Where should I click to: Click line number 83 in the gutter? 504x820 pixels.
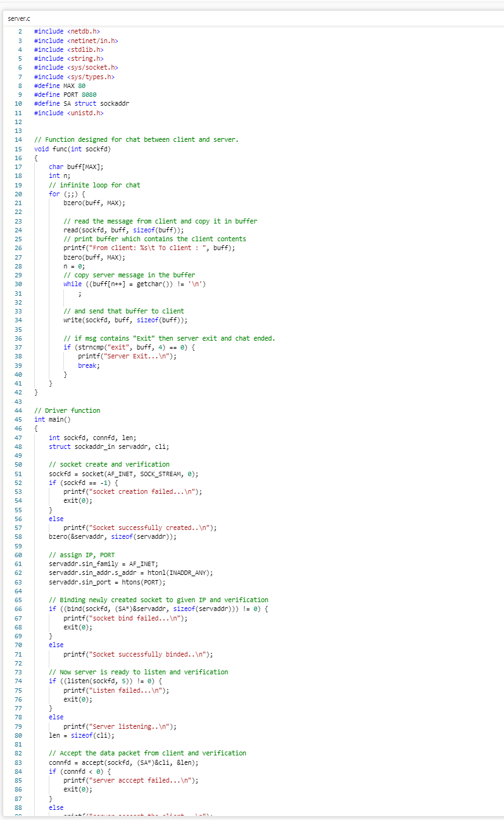tap(18, 762)
